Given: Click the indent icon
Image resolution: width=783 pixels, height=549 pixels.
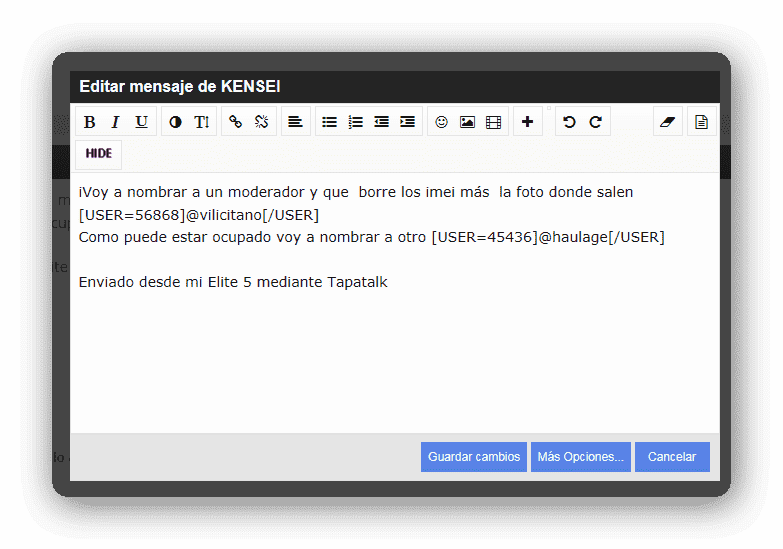Looking at the screenshot, I should pos(407,122).
